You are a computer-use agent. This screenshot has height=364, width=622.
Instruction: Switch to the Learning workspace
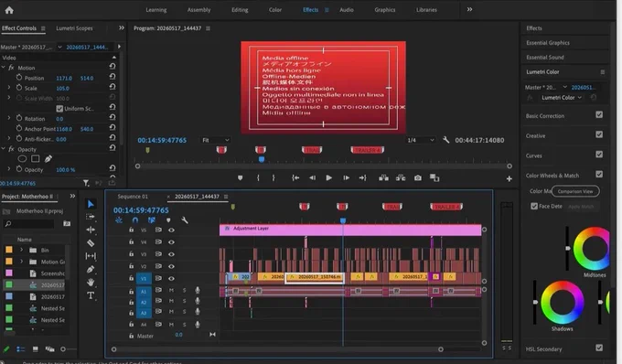click(156, 10)
